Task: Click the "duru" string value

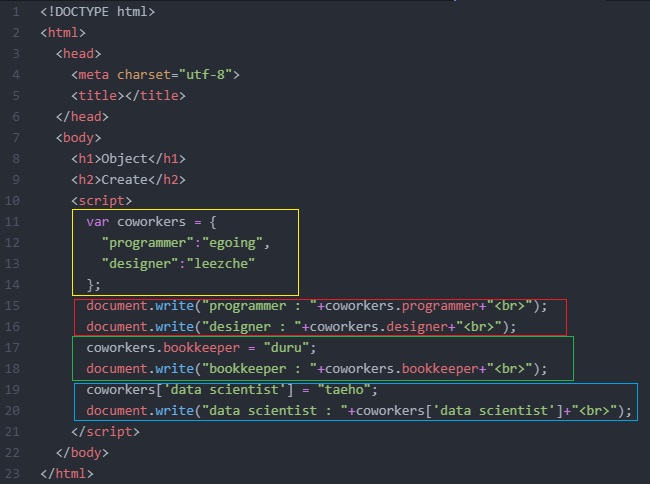Action: 286,348
